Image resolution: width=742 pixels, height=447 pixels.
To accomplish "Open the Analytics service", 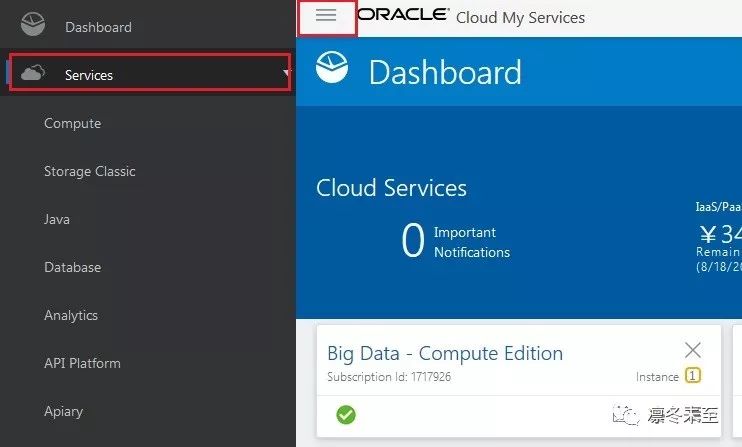I will click(71, 316).
